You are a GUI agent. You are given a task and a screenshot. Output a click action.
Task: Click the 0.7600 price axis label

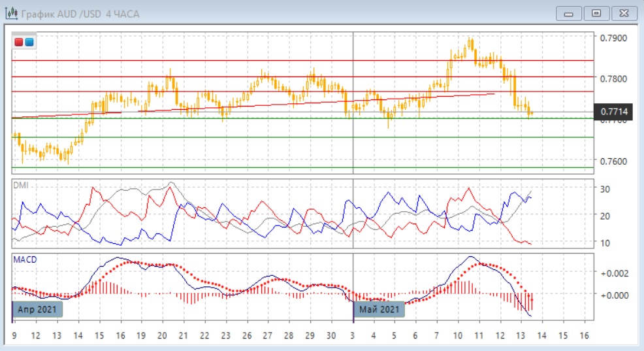(613, 161)
